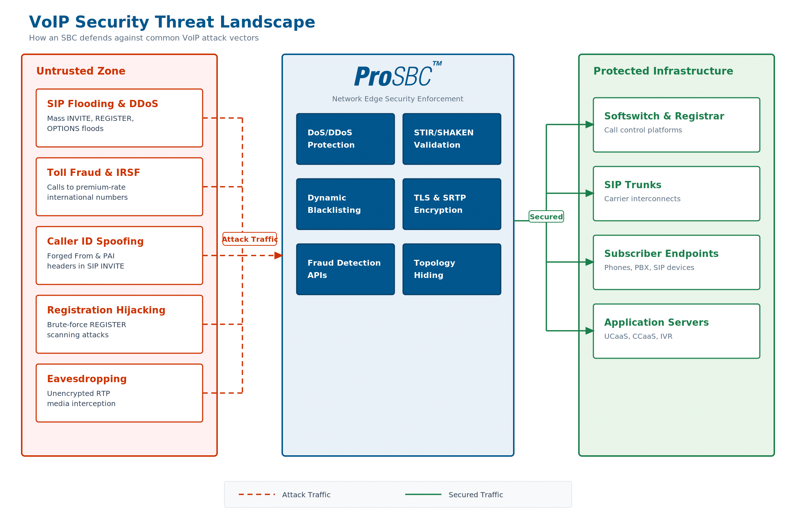
Task: Click the SIP Trunks card
Action: [677, 194]
